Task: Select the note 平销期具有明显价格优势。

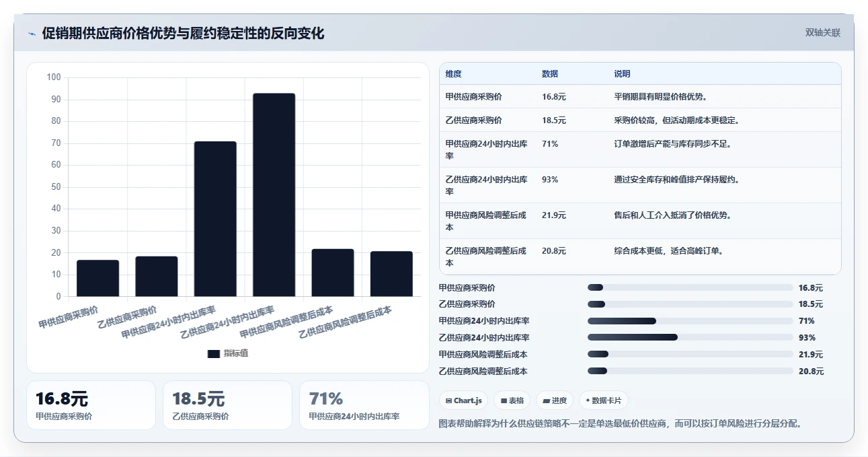Action: point(660,97)
